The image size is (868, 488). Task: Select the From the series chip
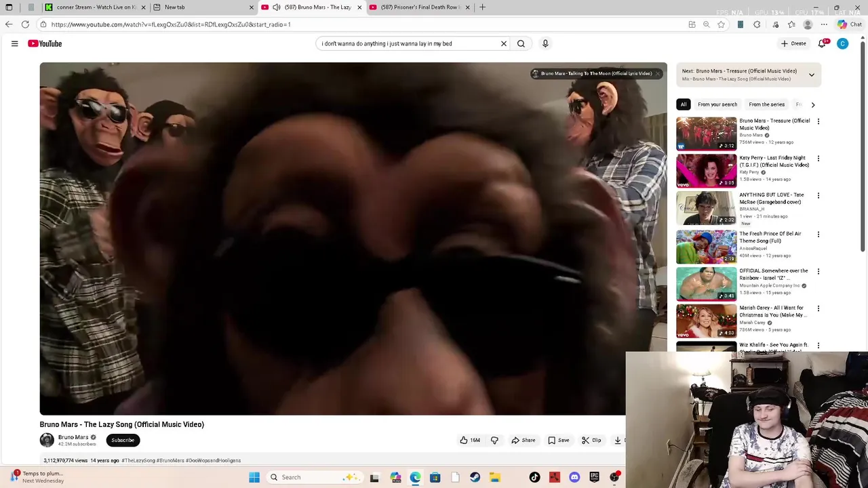tap(766, 104)
